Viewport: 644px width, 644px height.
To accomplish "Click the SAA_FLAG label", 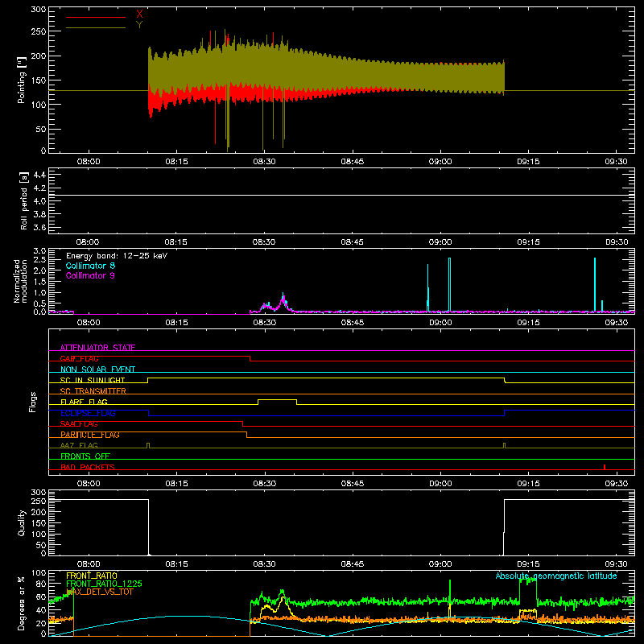I will (79, 423).
